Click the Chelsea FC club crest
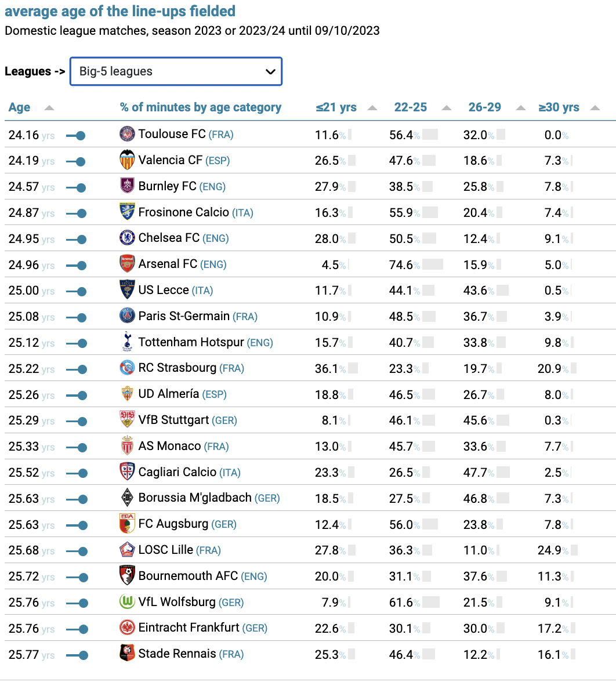The image size is (616, 689). point(127,238)
